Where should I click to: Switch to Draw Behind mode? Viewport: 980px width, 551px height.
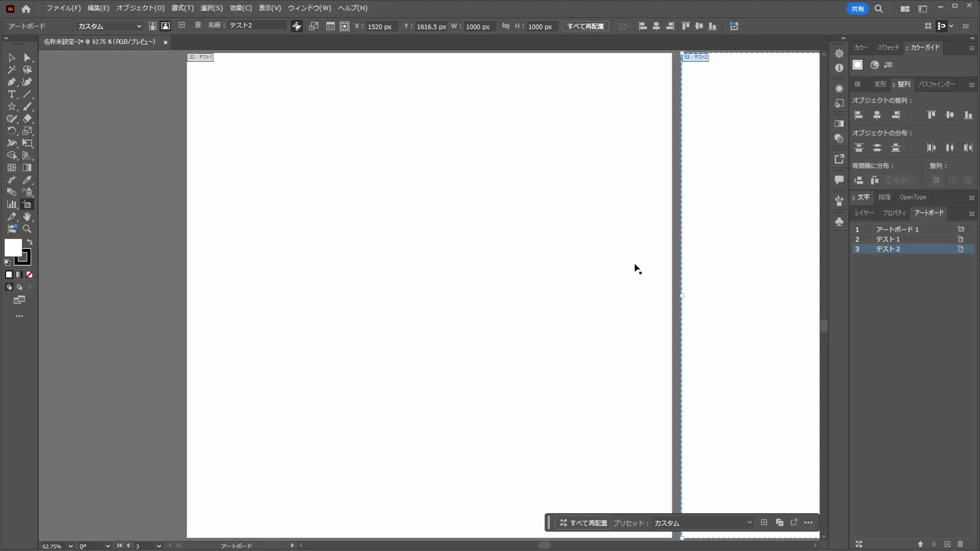point(19,287)
